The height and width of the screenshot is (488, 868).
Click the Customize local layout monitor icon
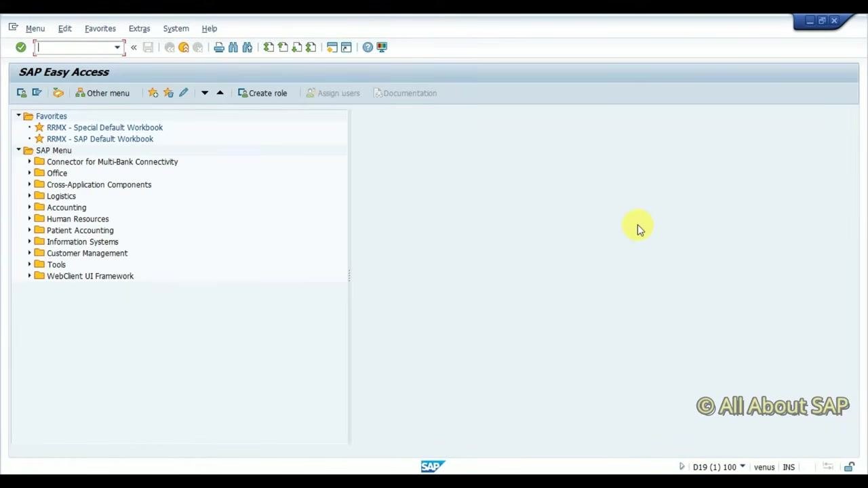(x=382, y=47)
